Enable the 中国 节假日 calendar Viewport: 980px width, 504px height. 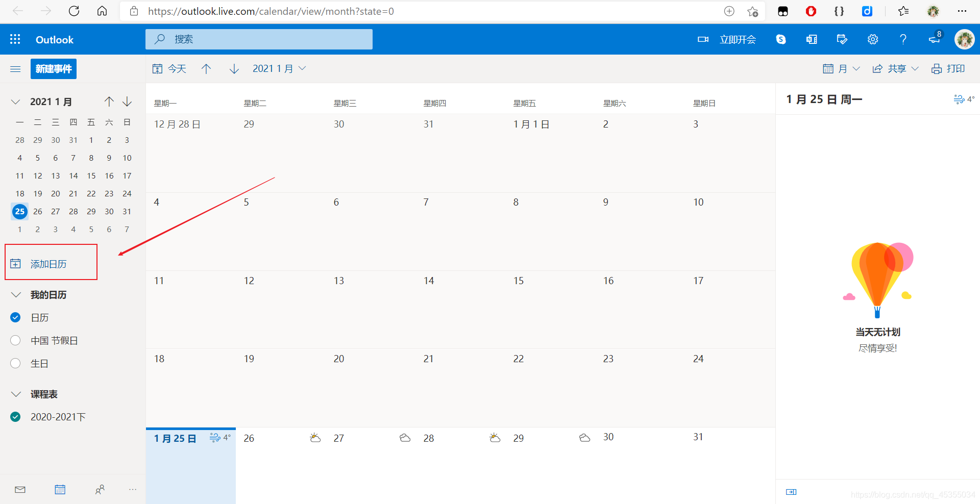pos(15,340)
